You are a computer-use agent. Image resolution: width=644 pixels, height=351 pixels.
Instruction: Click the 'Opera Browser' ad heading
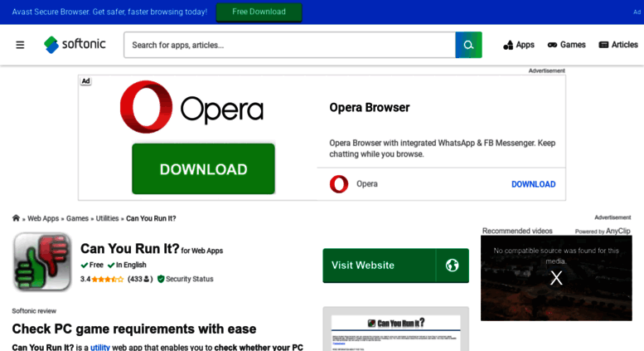369,108
